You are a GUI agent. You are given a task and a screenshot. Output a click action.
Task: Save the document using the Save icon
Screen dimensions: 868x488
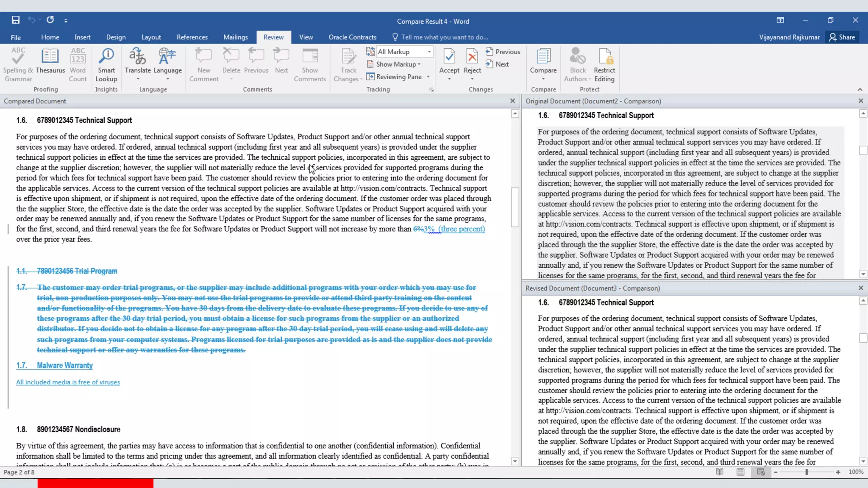tap(16, 20)
